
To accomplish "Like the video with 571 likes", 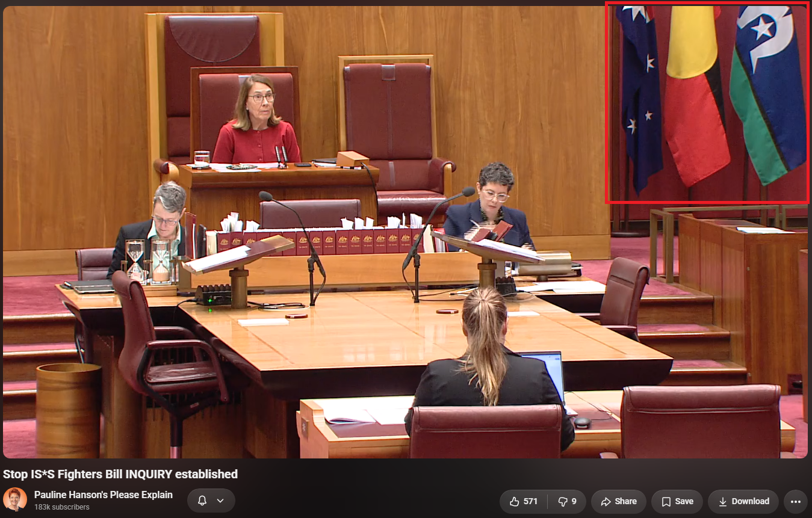I will [x=523, y=501].
